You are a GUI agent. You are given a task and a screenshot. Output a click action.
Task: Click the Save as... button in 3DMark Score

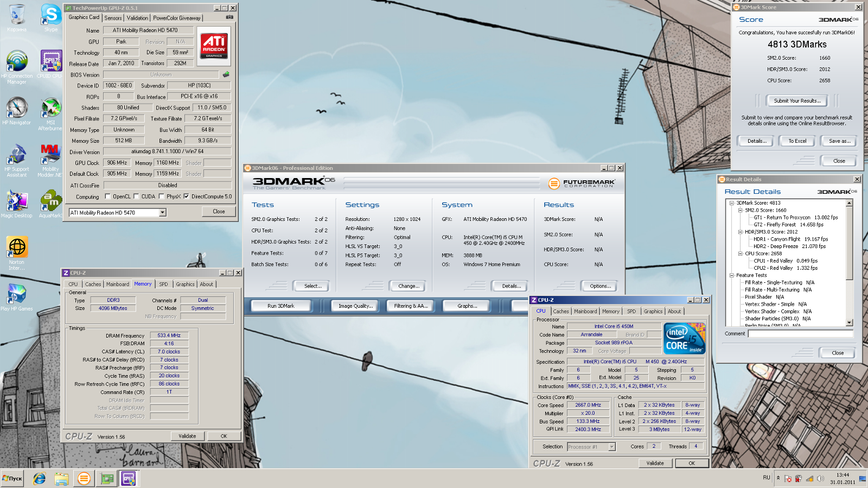839,141
